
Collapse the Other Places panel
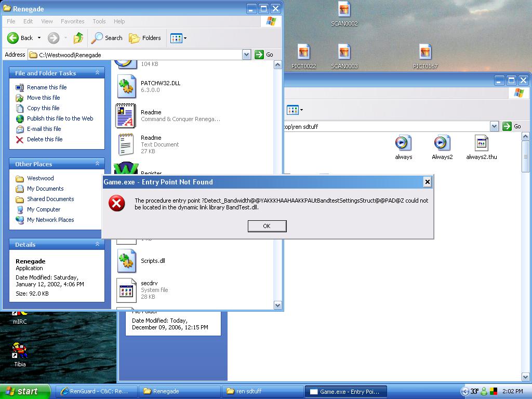[97, 164]
